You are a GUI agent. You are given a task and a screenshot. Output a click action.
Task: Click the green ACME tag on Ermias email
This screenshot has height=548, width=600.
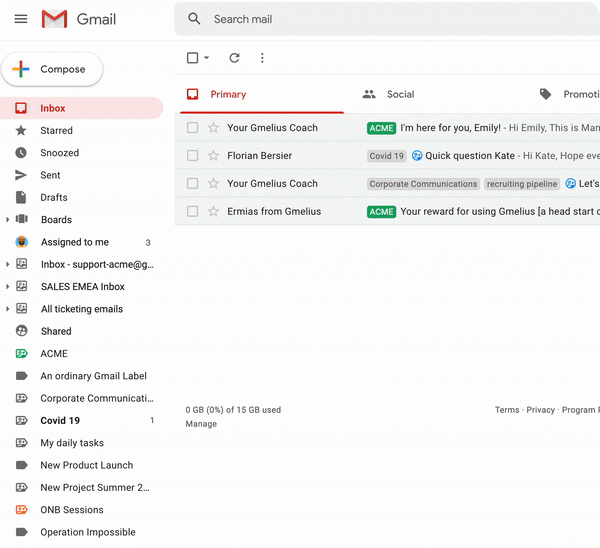[381, 212]
